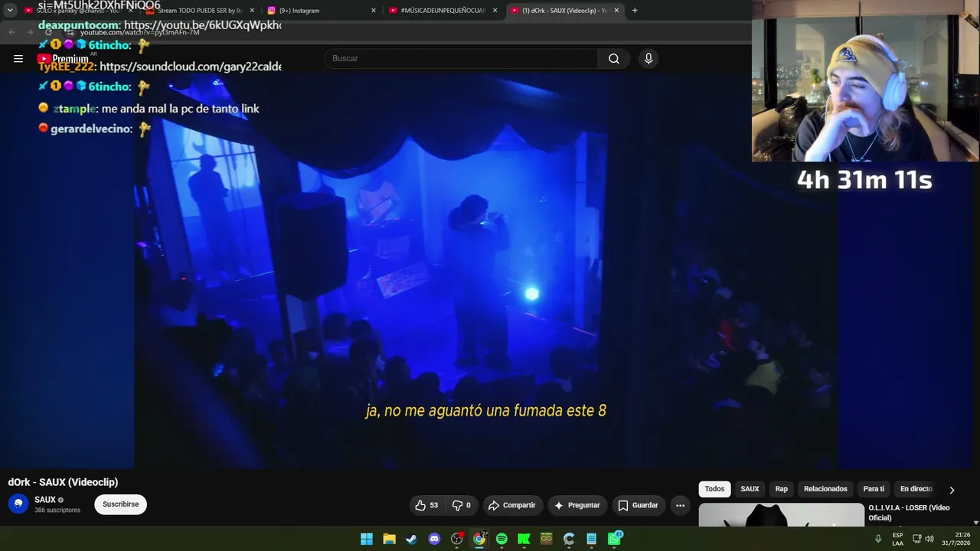Go back in browser history
The width and height of the screenshot is (980, 551).
pyautogui.click(x=11, y=32)
